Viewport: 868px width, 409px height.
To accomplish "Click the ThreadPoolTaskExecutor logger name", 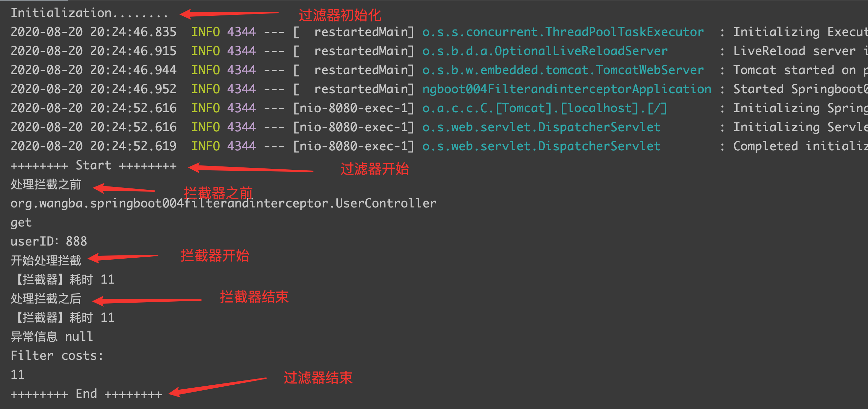I will point(563,32).
